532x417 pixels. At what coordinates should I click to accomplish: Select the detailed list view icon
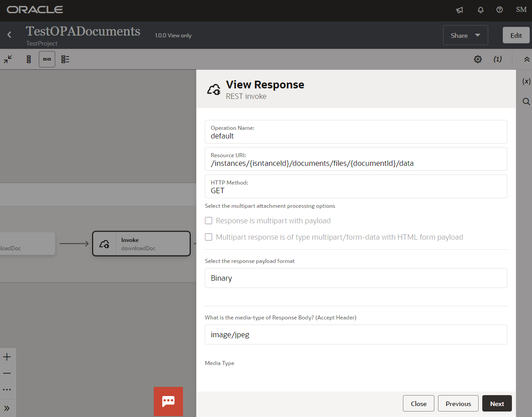pyautogui.click(x=65, y=59)
